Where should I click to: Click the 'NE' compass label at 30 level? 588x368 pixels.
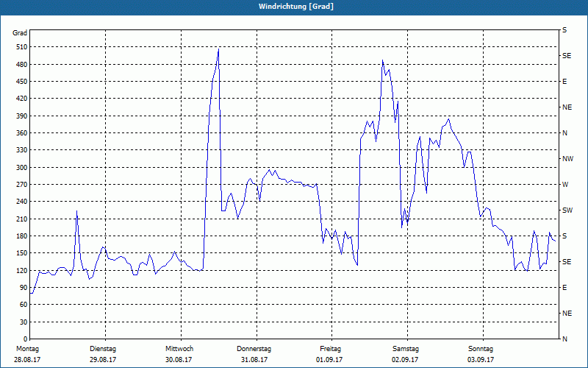[567, 314]
